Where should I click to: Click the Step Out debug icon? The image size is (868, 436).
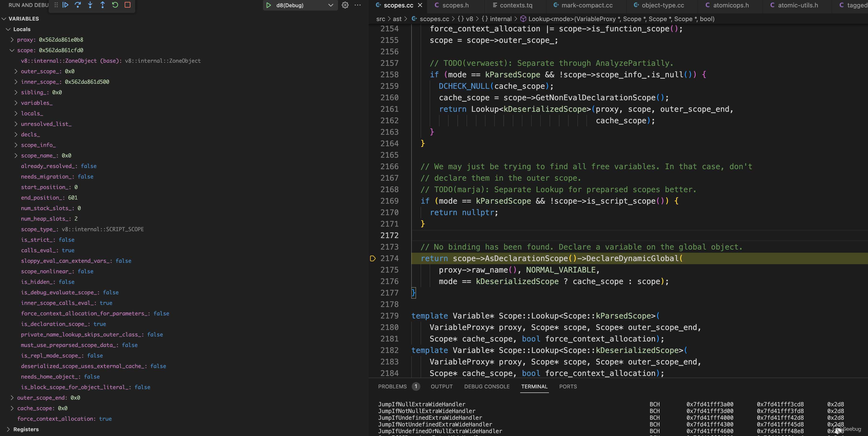(x=103, y=5)
